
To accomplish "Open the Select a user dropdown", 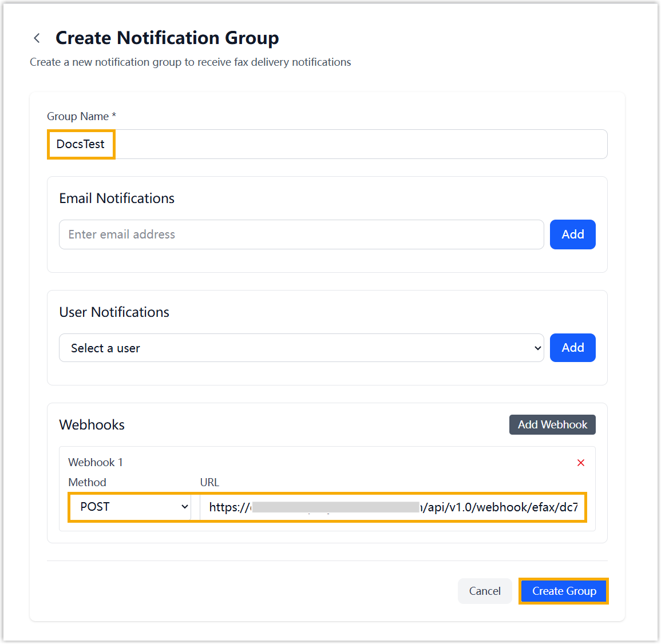I will pos(300,348).
